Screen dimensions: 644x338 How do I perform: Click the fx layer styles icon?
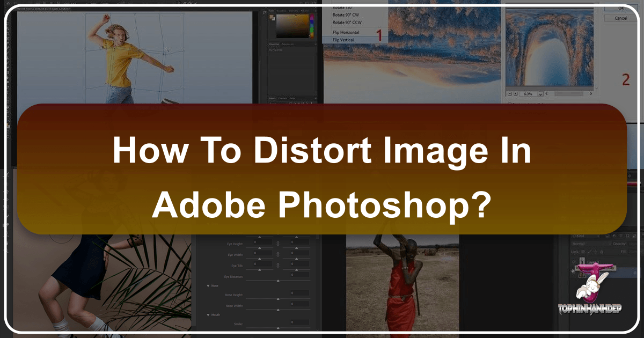295,104
